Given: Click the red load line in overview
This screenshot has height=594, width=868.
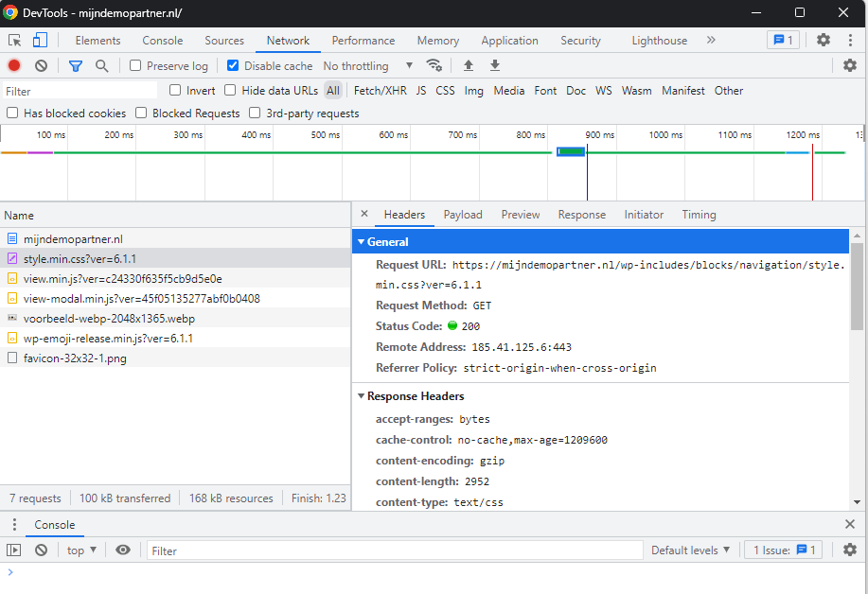Looking at the screenshot, I should [812, 172].
